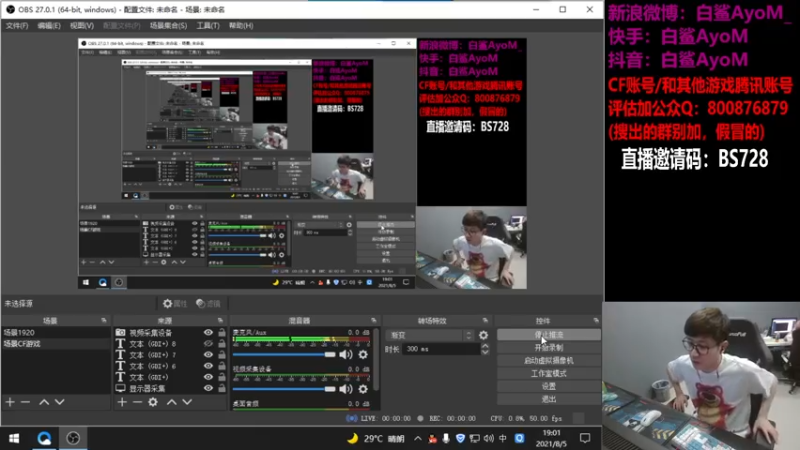This screenshot has width=800, height=450.
Task: Pop out the 转场特效 dock panel
Action: [485, 320]
